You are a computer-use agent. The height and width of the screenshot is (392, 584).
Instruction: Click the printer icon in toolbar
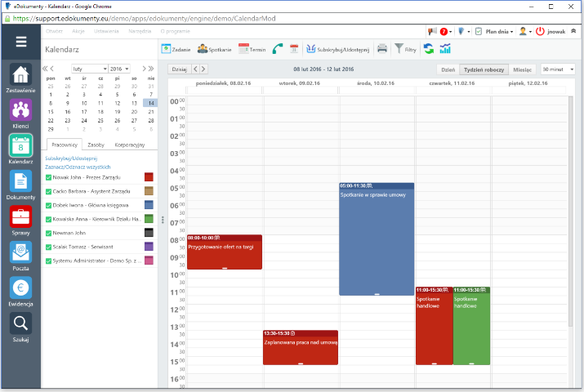pyautogui.click(x=382, y=49)
